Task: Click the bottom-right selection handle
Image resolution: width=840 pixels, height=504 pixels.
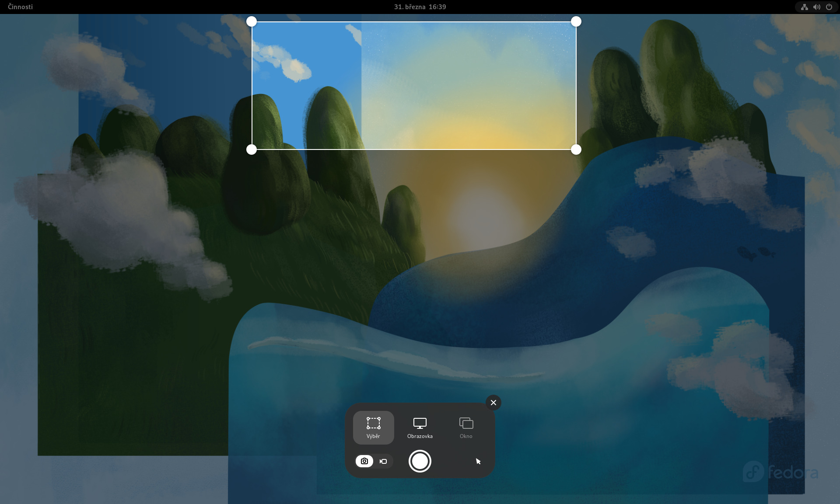Action: point(576,149)
